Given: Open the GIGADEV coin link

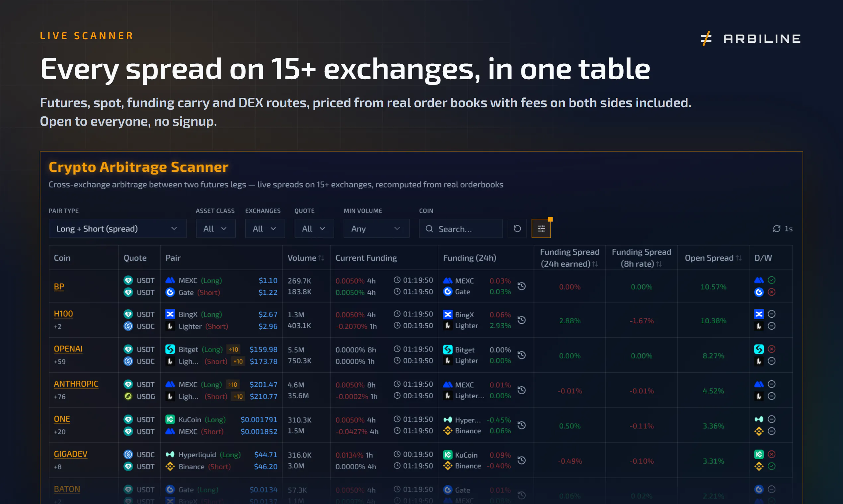Looking at the screenshot, I should [70, 454].
